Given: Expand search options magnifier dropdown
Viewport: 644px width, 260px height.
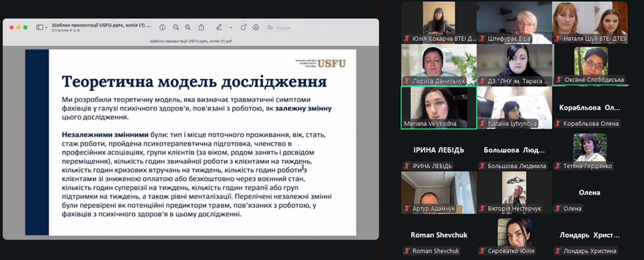Looking at the screenshot, I should 270,28.
